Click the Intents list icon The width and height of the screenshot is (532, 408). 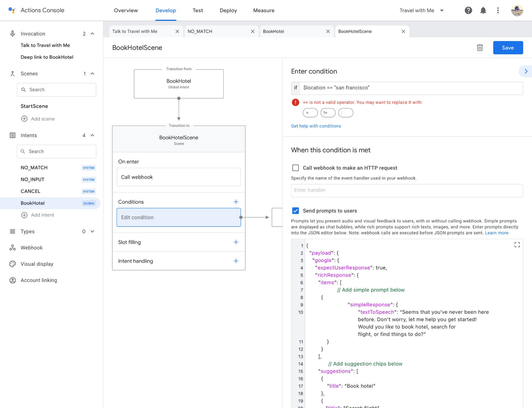[12, 135]
